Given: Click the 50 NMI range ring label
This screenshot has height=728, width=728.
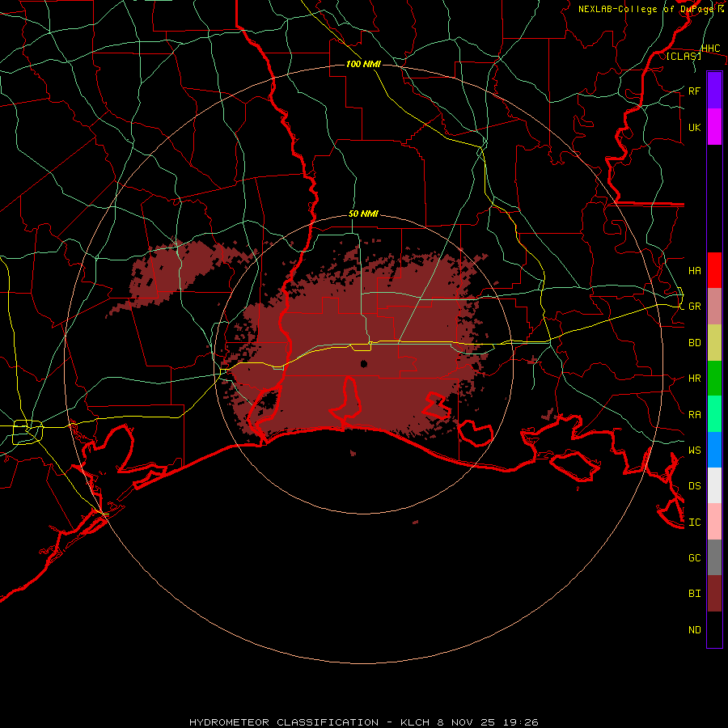Looking at the screenshot, I should 363,214.
